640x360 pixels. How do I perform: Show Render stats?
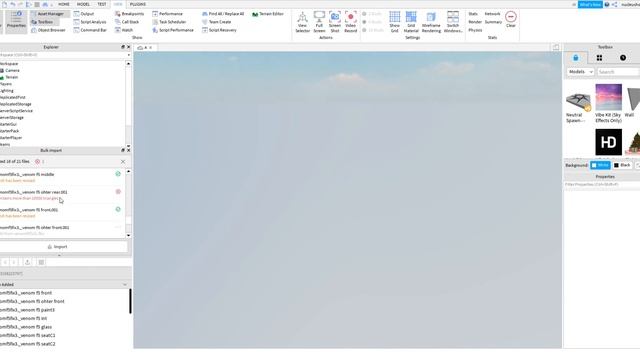click(x=475, y=22)
